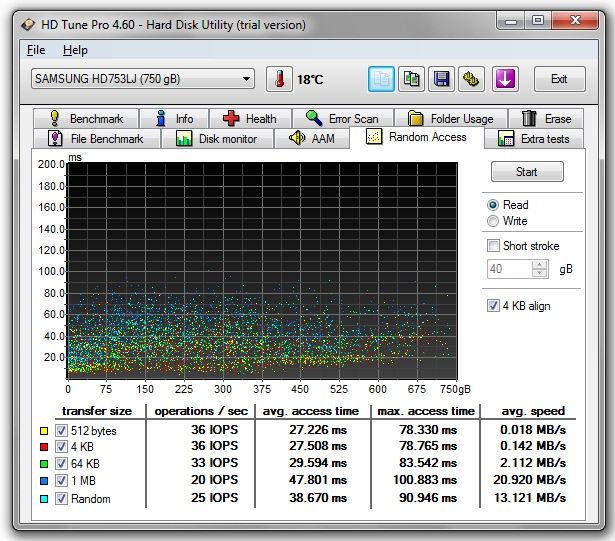Viewport: 615px width, 541px height.
Task: Click the 'max. access time' column header
Action: [x=426, y=411]
